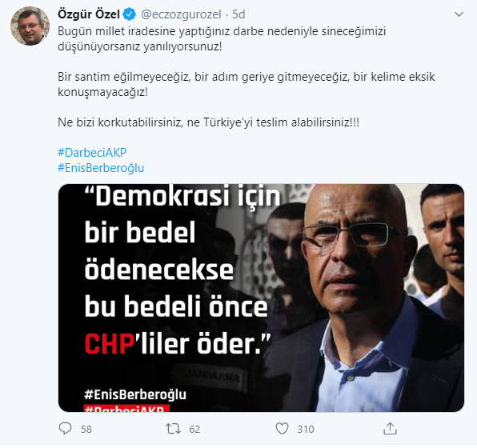Like the tweet with the heart icon

(282, 429)
